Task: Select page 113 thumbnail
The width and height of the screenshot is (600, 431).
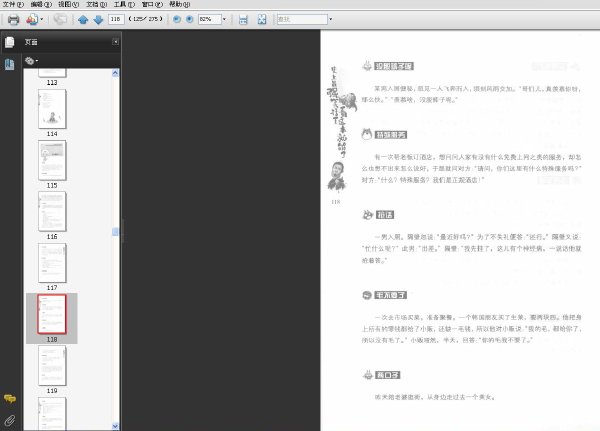Action: (x=52, y=73)
